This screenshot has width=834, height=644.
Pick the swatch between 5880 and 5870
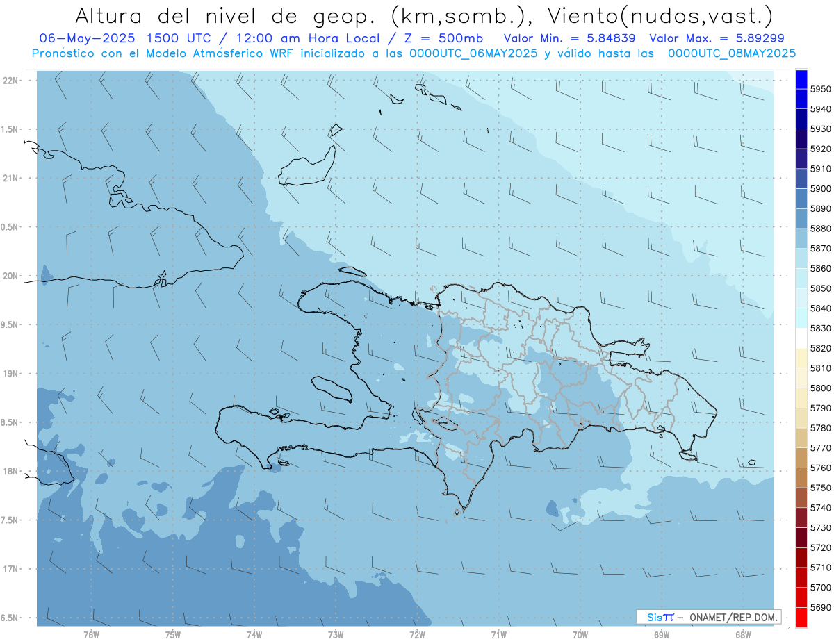pos(801,238)
